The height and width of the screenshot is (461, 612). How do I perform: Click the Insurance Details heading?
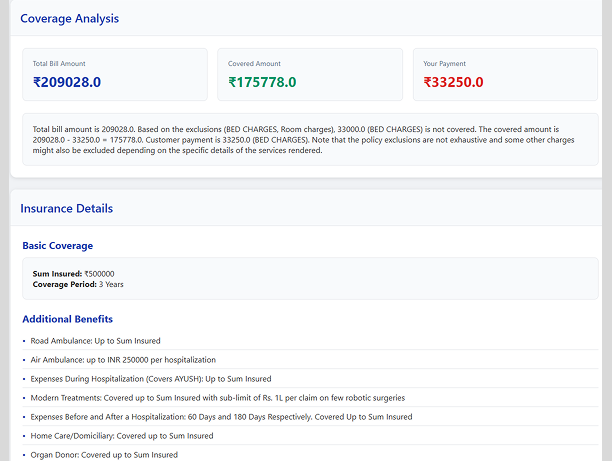coord(66,208)
